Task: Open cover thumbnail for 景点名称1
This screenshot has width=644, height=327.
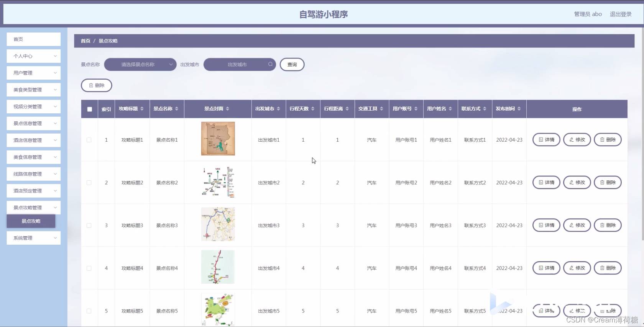Action: click(218, 139)
